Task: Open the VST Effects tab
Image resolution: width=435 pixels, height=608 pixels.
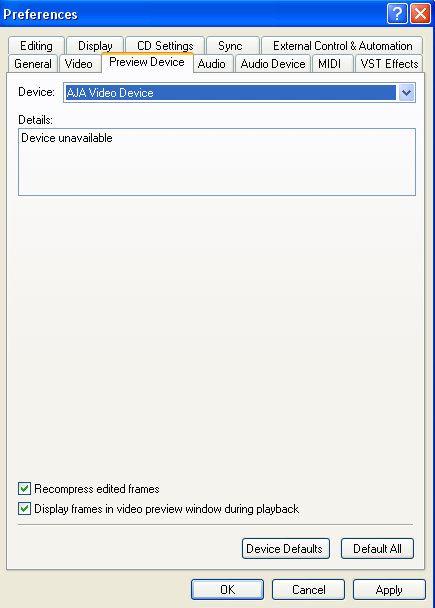Action: 389,64
